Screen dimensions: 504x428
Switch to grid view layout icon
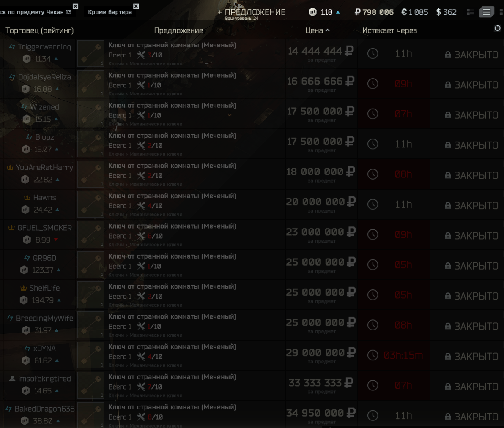[470, 12]
